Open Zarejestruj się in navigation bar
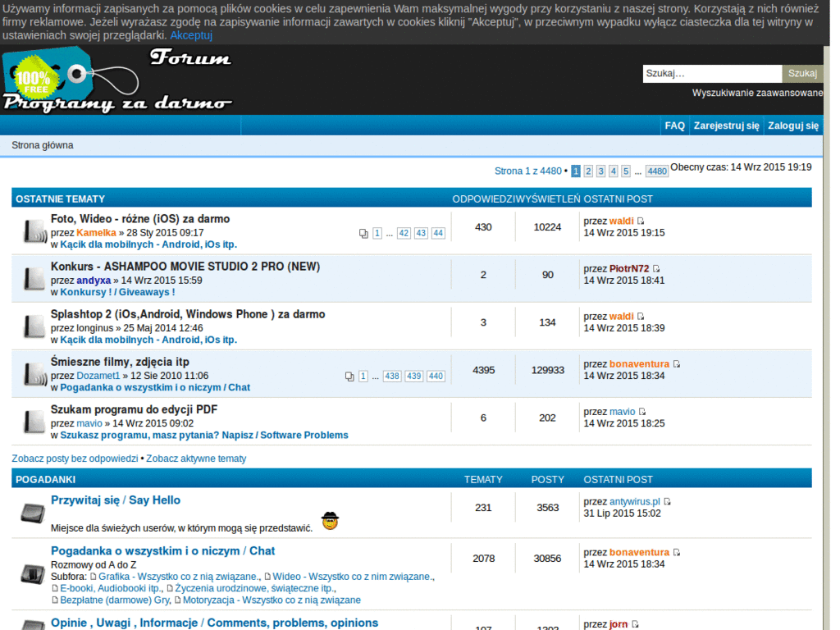The image size is (840, 630). coord(727,126)
